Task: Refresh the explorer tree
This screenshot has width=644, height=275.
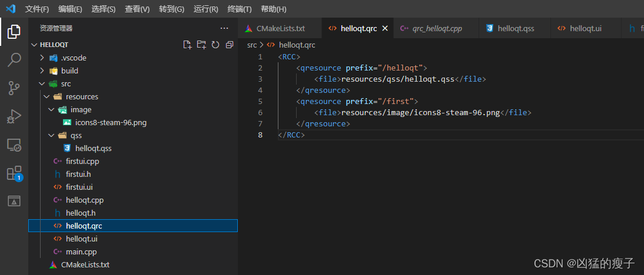Action: tap(215, 45)
